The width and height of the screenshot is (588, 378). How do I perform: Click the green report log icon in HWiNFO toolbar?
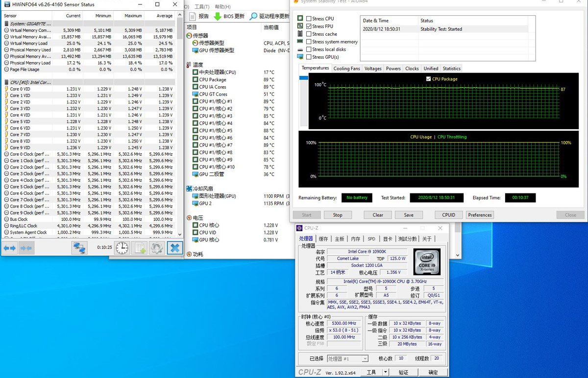click(x=139, y=247)
